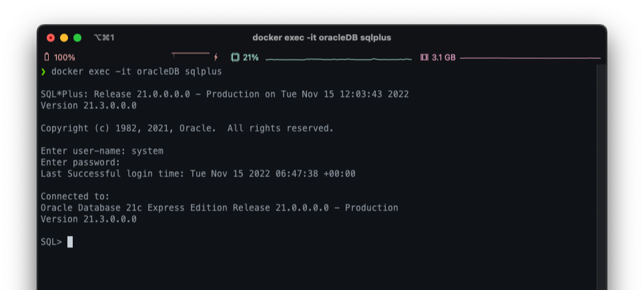
Task: Click the first Version 21.3.0.0.0 line
Action: tap(89, 106)
